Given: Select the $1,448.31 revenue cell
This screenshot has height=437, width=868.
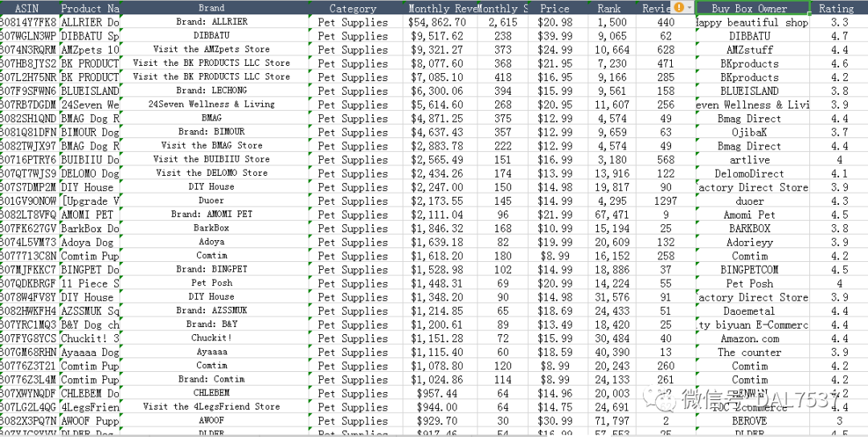Looking at the screenshot, I should [x=440, y=284].
